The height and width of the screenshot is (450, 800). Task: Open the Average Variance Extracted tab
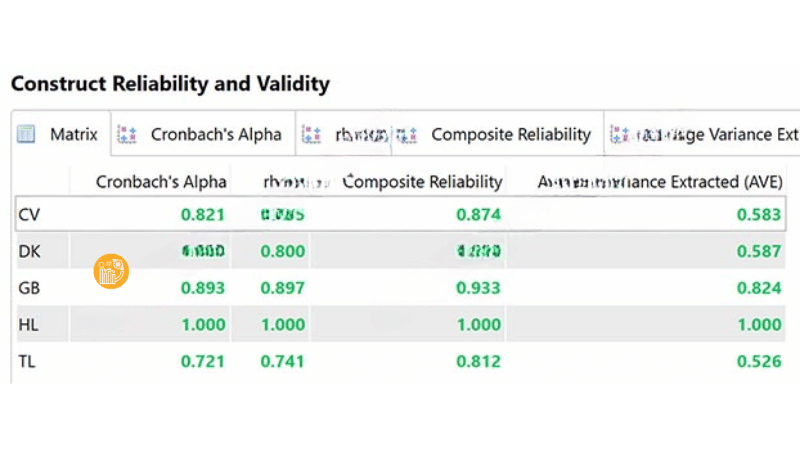pyautogui.click(x=715, y=134)
